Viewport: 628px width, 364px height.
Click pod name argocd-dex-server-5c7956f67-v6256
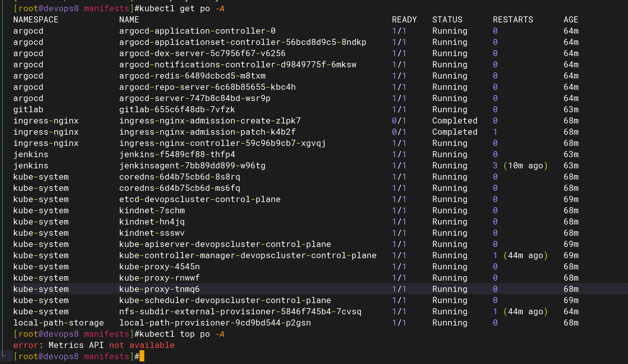[202, 53]
